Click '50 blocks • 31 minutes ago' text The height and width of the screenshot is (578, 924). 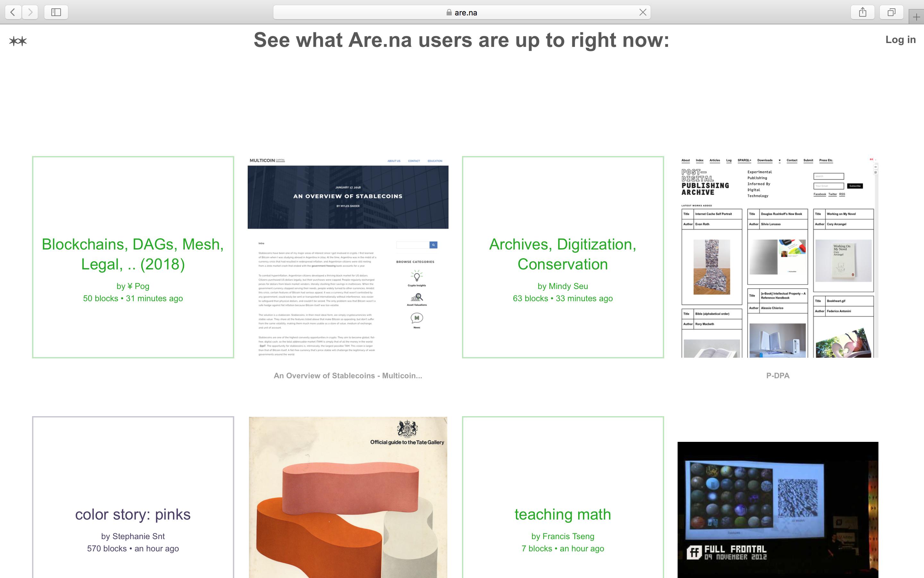[x=133, y=298]
